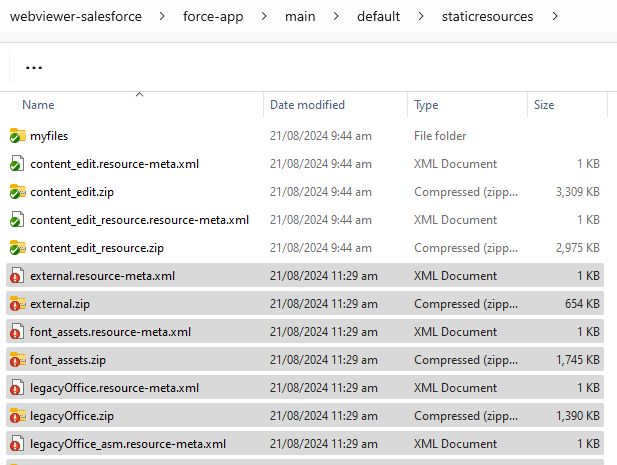This screenshot has width=617, height=465.
Task: Expand the chevron after staticresources in the breadcrumb
Action: pyautogui.click(x=555, y=16)
